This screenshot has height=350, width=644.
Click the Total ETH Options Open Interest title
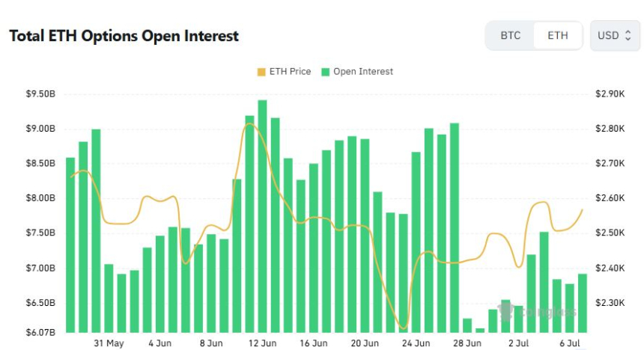(x=124, y=36)
